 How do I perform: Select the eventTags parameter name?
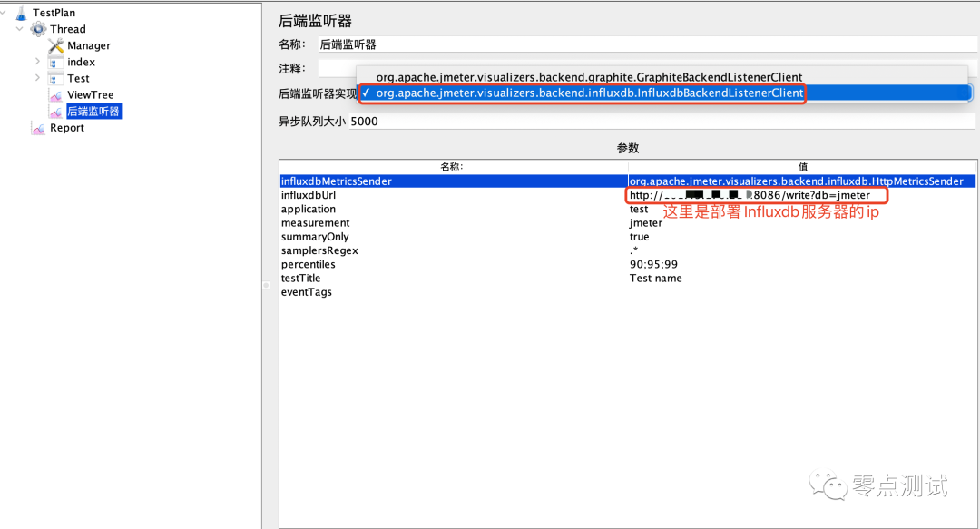click(x=307, y=291)
